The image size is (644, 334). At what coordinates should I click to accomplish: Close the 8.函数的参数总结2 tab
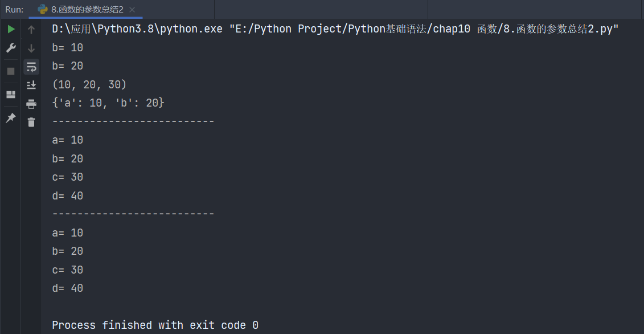(132, 10)
